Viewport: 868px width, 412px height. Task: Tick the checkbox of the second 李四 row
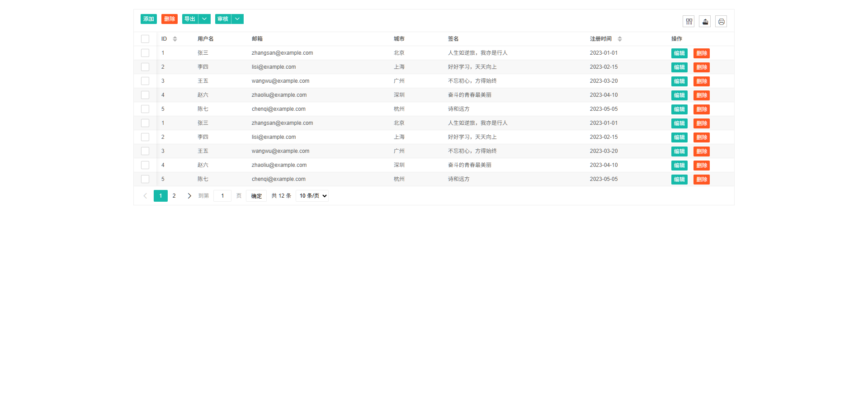click(145, 137)
